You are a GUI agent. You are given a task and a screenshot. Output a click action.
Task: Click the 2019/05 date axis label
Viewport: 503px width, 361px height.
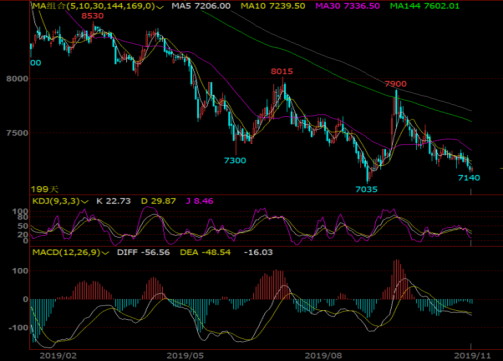185,356
